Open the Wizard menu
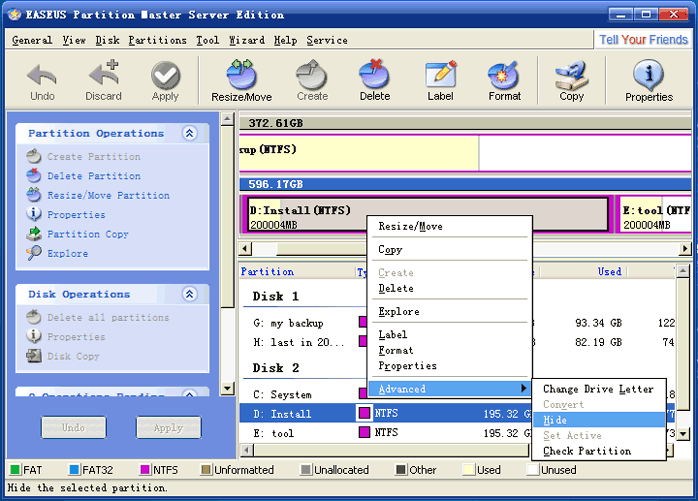The width and height of the screenshot is (698, 501). click(247, 40)
